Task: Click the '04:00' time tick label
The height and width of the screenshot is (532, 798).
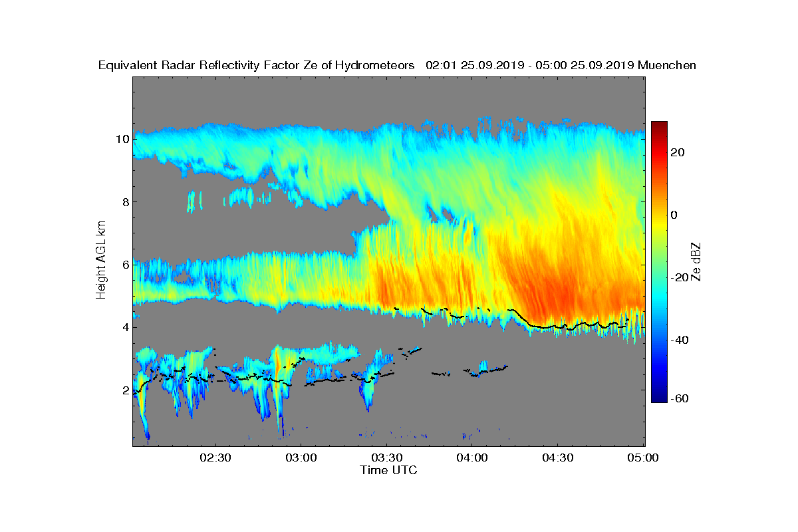Action: [472, 458]
